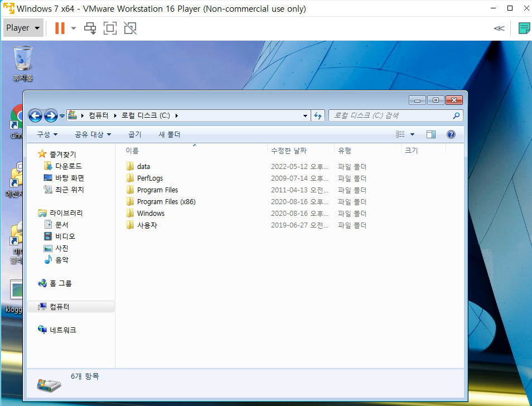Click the change view icon in Explorer toolbar
This screenshot has height=406, width=532.
click(x=400, y=134)
